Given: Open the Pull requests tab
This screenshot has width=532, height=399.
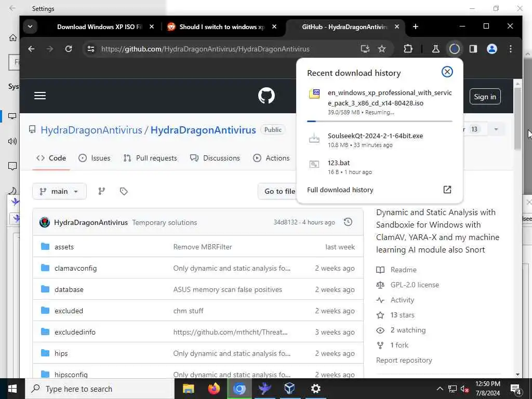Looking at the screenshot, I should 150,158.
